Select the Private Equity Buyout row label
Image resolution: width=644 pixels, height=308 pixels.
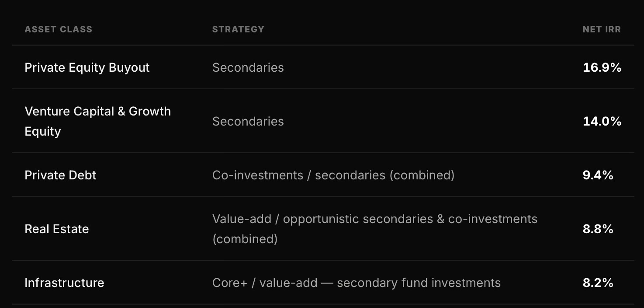click(87, 67)
